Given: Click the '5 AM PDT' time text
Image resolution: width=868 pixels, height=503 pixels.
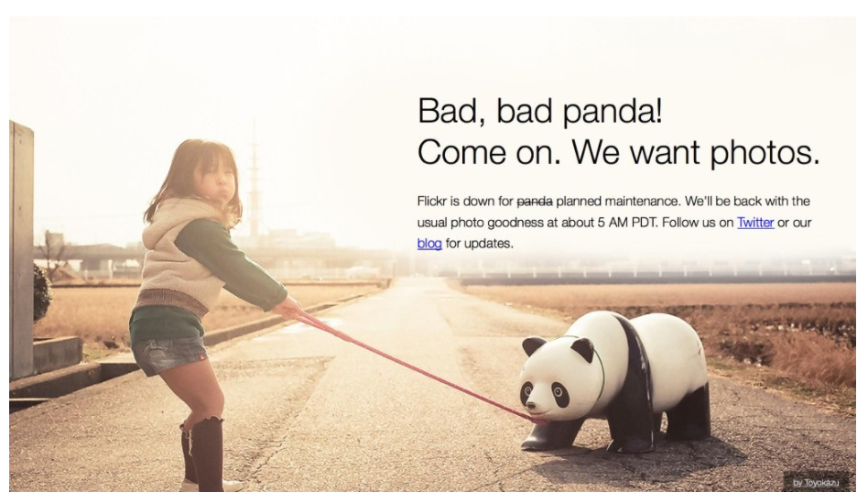Looking at the screenshot, I should tap(626, 222).
